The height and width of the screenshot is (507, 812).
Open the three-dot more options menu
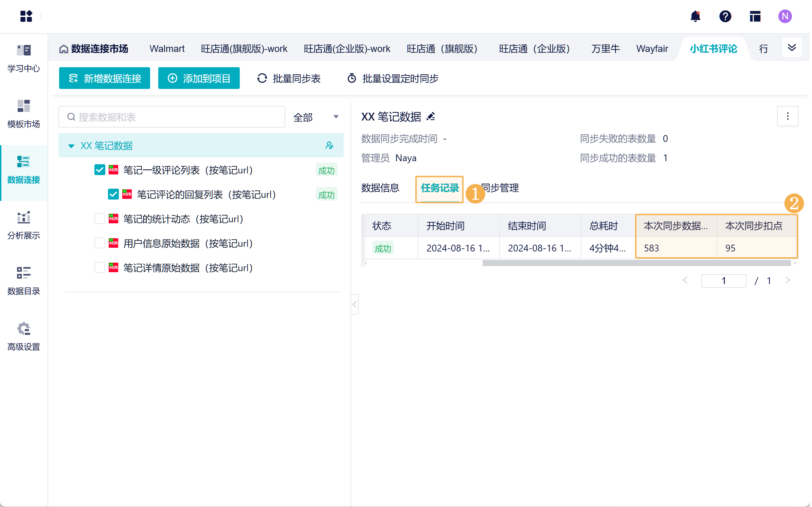[x=788, y=116]
